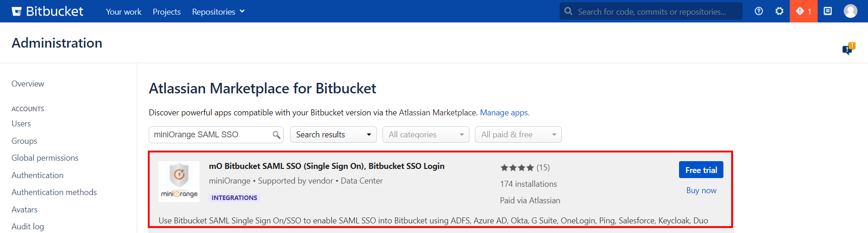This screenshot has height=233, width=868.
Task: Click the feedback speech bubble icon
Action: tap(848, 49)
